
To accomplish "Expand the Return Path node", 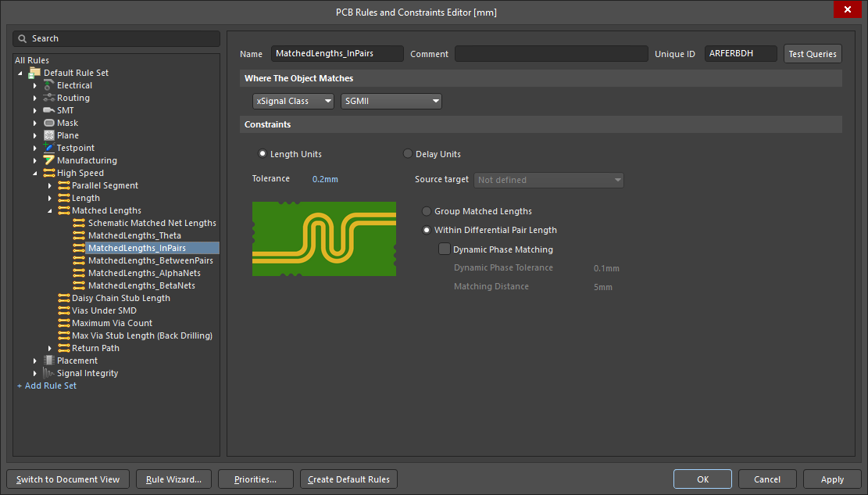I will 50,348.
